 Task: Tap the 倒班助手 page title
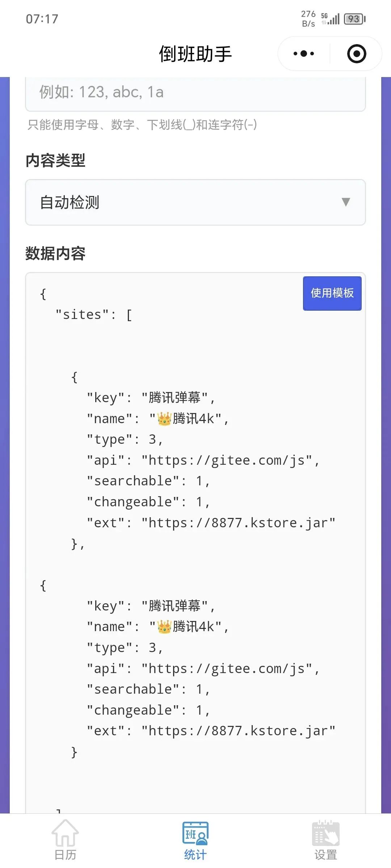tap(195, 54)
